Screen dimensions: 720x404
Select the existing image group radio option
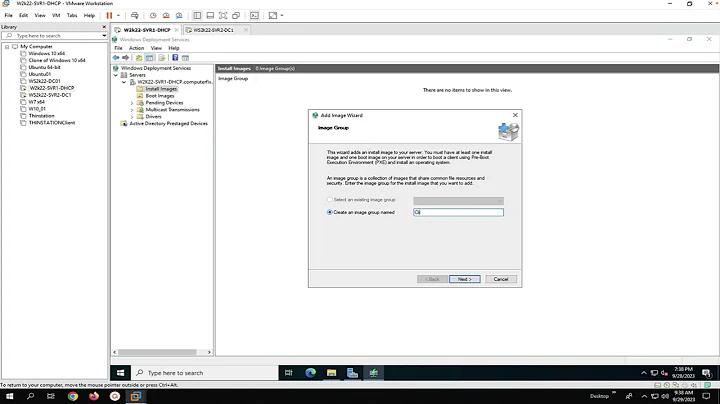[329, 200]
